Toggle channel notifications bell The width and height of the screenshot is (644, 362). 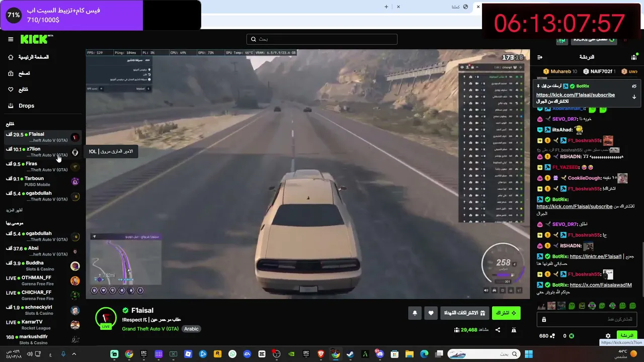415,313
